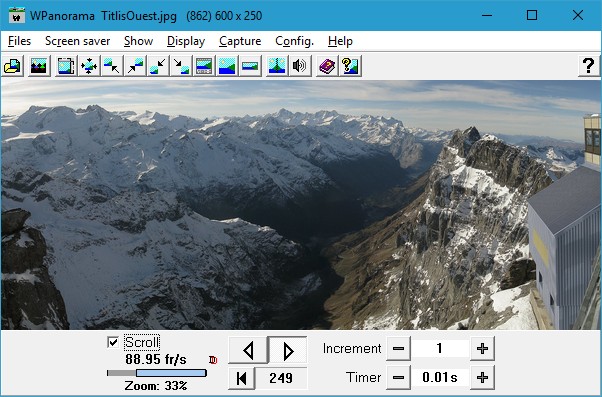Click the small red marker beside frame rate
This screenshot has height=397, width=602.
(213, 360)
